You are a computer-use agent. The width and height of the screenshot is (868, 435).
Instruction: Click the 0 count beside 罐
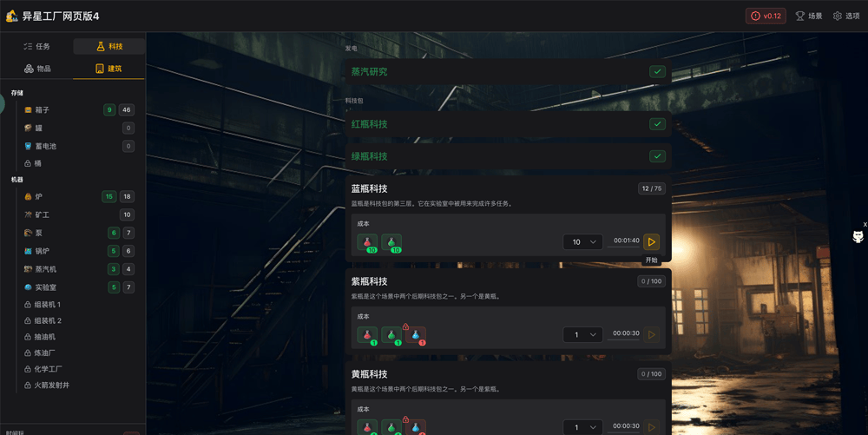tap(128, 128)
